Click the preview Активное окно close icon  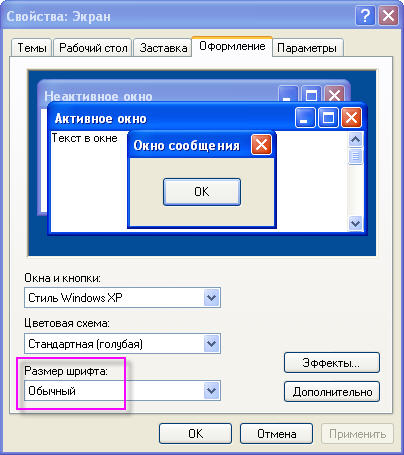click(x=351, y=117)
